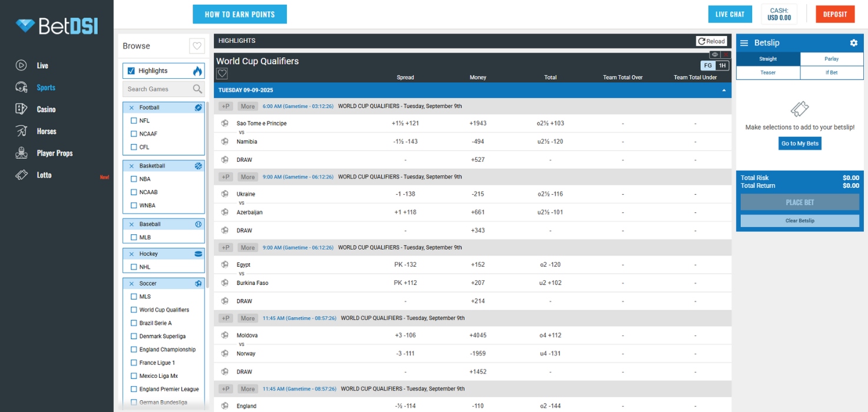The width and height of the screenshot is (868, 412).
Task: Click the soccer ball icon beside Egypt
Action: coord(224,264)
